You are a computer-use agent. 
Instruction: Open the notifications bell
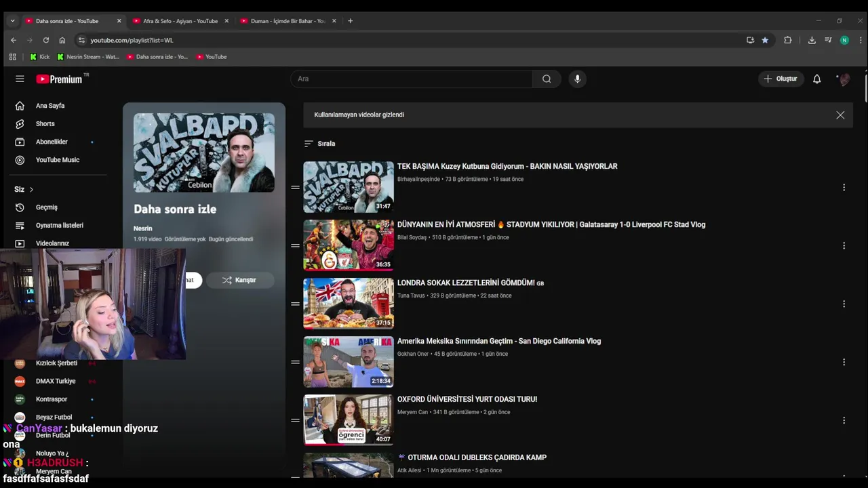coord(816,79)
